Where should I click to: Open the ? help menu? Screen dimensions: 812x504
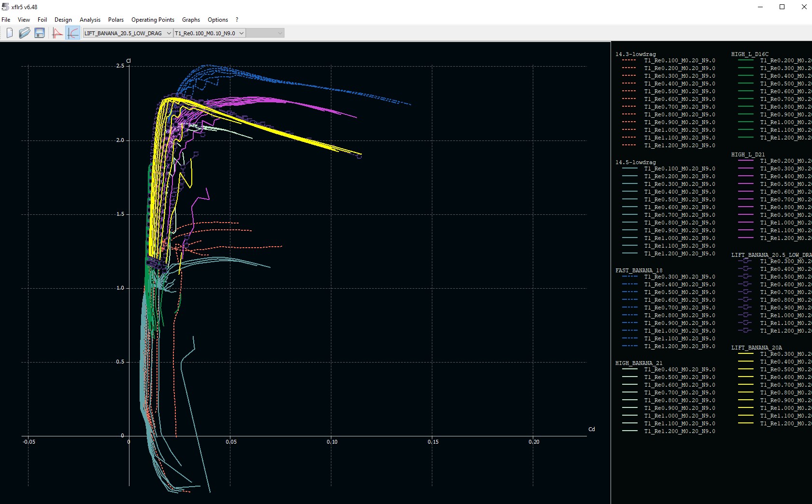237,20
